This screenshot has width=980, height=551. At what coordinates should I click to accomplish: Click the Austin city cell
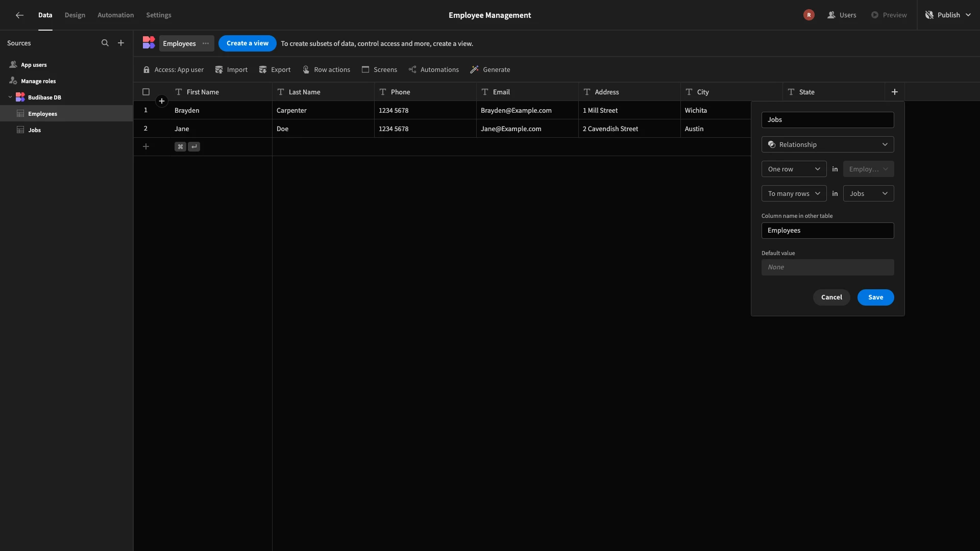tap(716, 129)
